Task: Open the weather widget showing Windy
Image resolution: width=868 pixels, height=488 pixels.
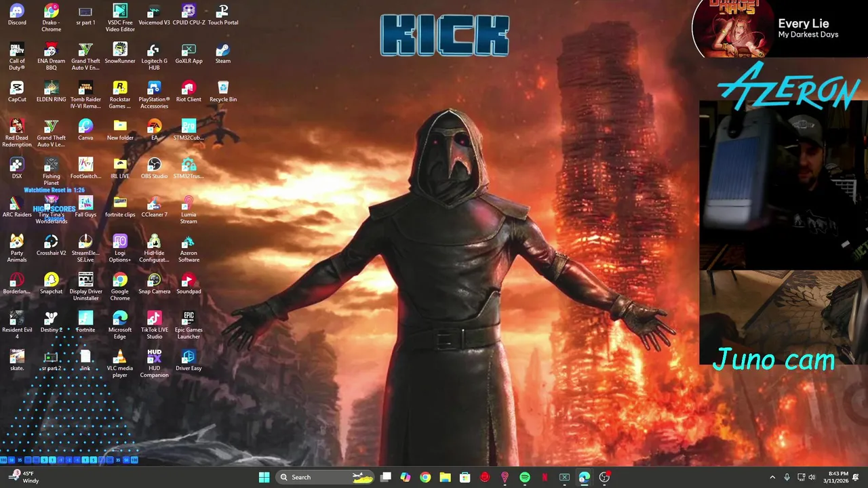Action: (24, 477)
